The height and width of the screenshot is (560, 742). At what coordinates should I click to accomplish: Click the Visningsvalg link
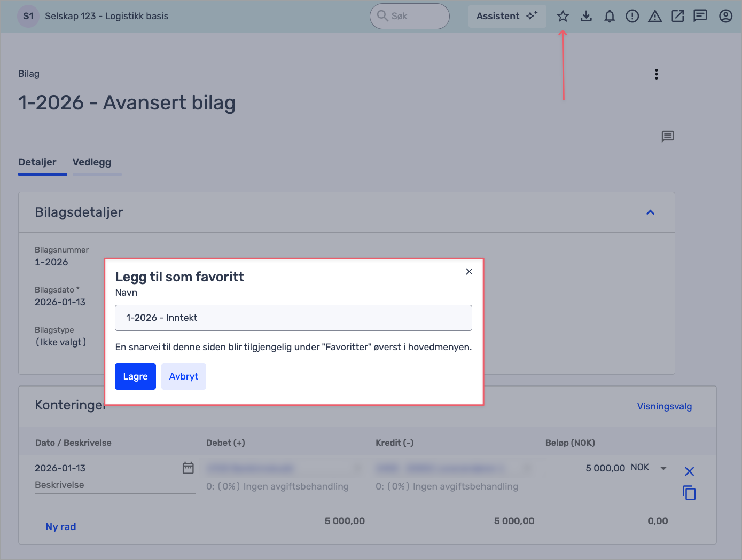point(664,406)
